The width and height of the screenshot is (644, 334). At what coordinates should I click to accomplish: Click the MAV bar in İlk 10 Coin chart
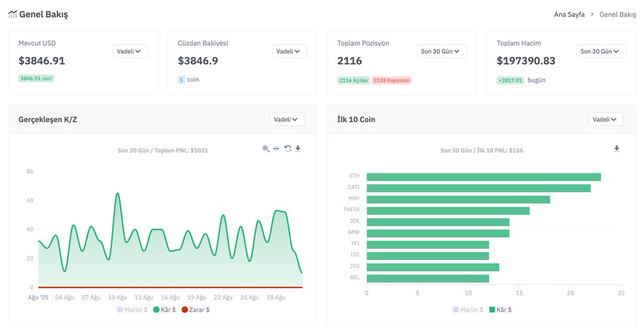pyautogui.click(x=458, y=199)
